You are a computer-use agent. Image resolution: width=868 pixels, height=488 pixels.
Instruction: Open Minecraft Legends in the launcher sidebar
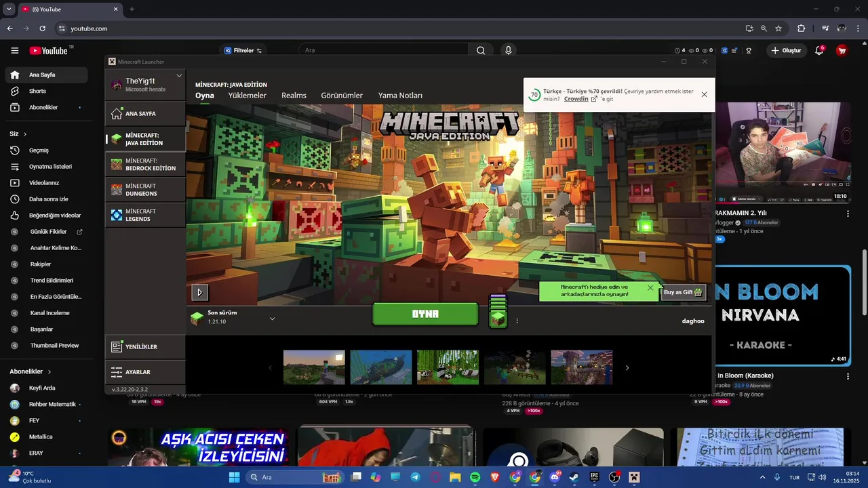(145, 216)
